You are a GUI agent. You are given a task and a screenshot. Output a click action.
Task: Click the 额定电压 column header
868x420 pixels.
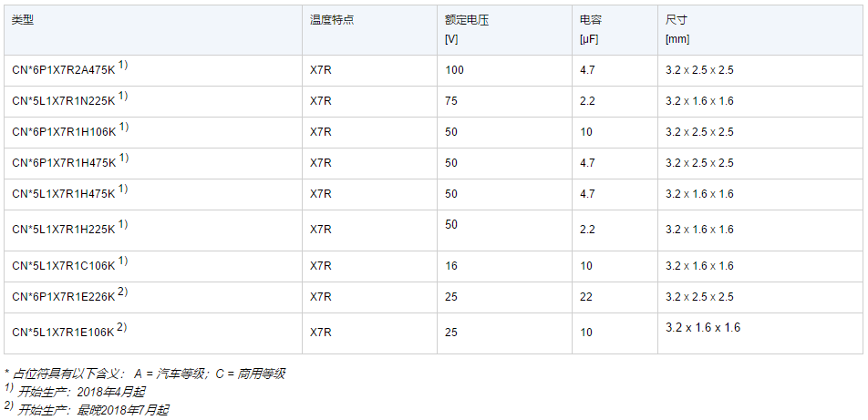click(x=467, y=20)
